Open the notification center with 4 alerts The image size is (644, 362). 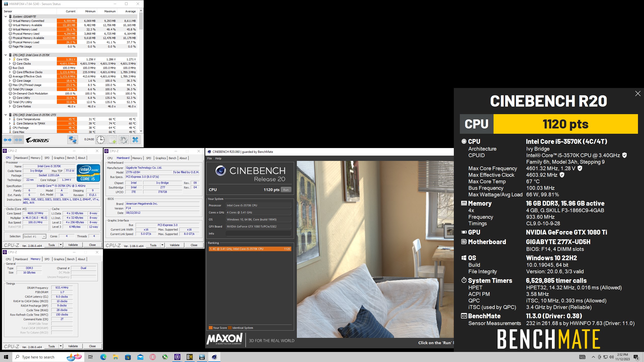(636, 357)
